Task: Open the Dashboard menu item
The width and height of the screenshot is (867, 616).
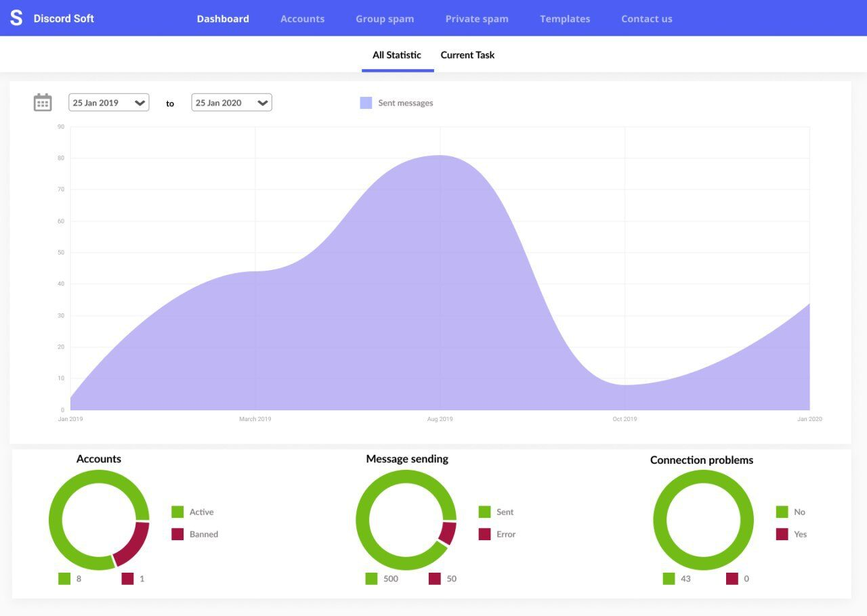Action: pos(223,19)
